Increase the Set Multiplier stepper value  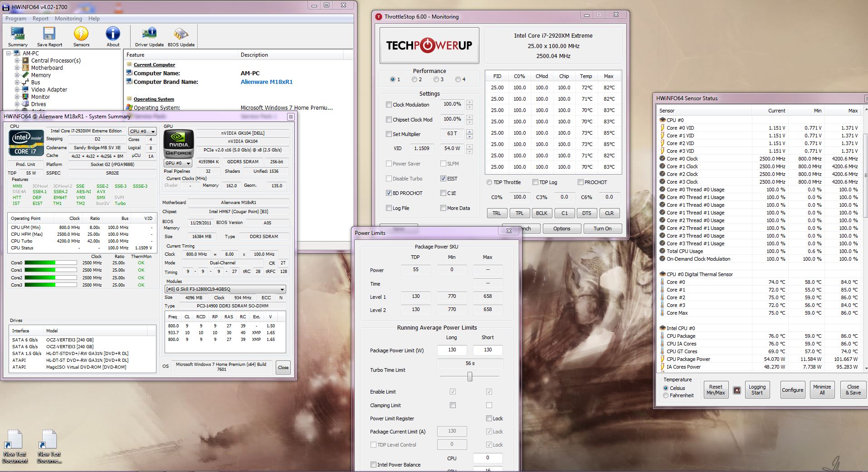[469, 131]
